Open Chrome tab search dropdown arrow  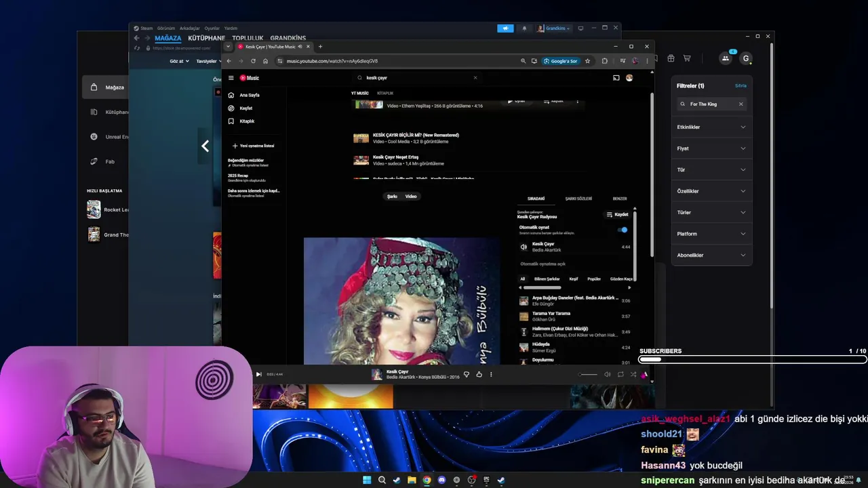click(228, 47)
